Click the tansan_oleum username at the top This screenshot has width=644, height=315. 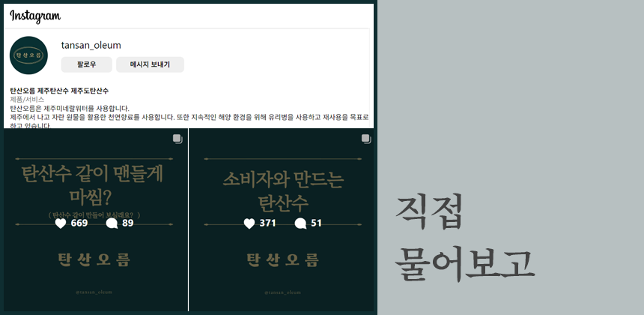[91, 45]
